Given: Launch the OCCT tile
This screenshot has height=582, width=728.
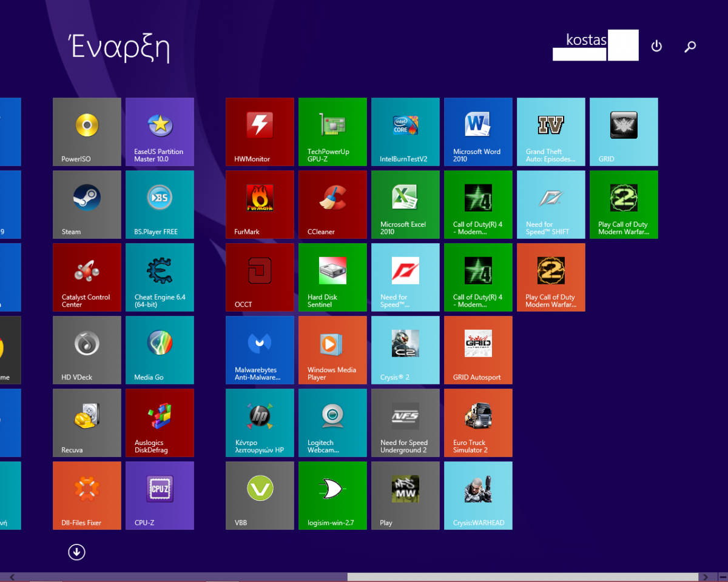Looking at the screenshot, I should [x=260, y=277].
